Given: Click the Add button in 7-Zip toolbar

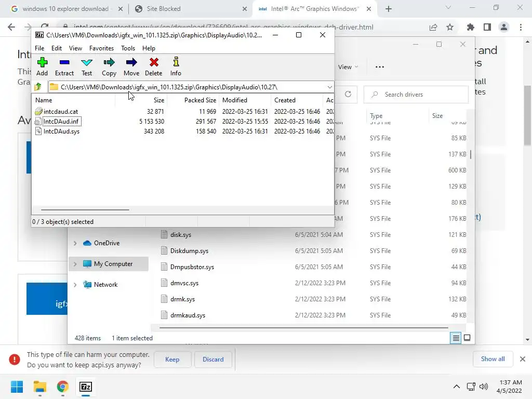Looking at the screenshot, I should pos(42,66).
